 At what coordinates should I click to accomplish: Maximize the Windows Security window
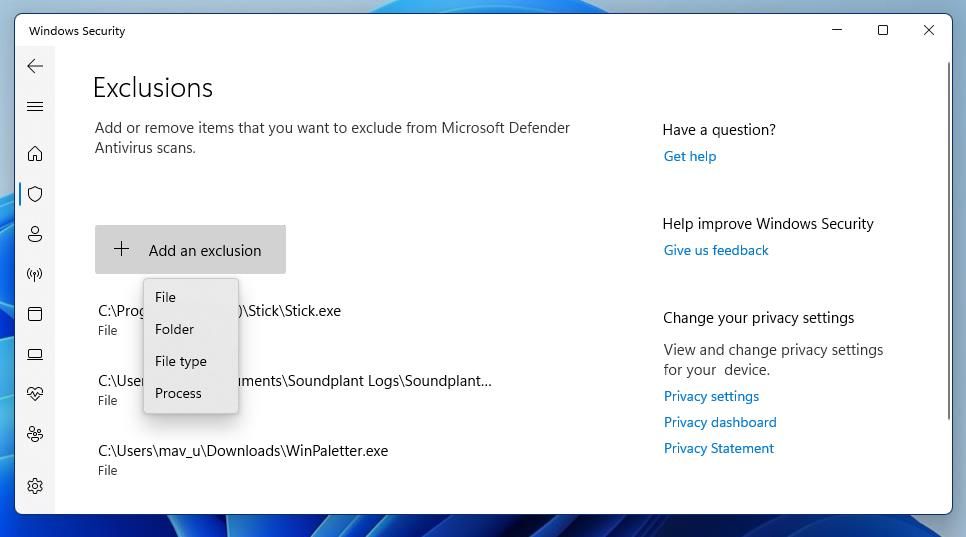click(x=883, y=30)
